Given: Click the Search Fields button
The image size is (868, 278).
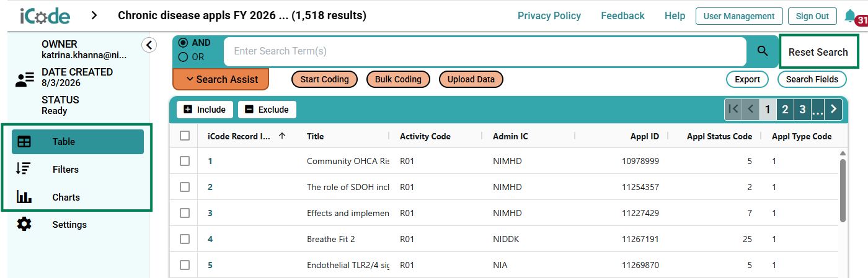Looking at the screenshot, I should click(812, 79).
